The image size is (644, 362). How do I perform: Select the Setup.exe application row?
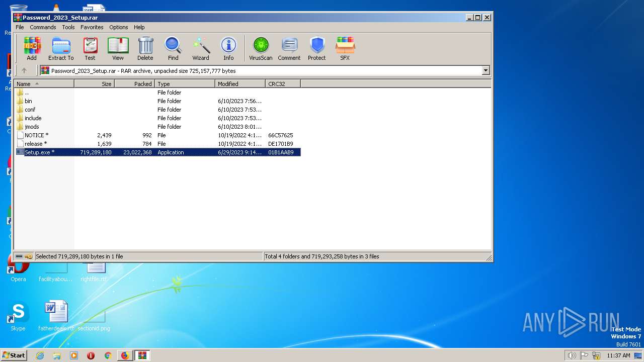(x=158, y=152)
